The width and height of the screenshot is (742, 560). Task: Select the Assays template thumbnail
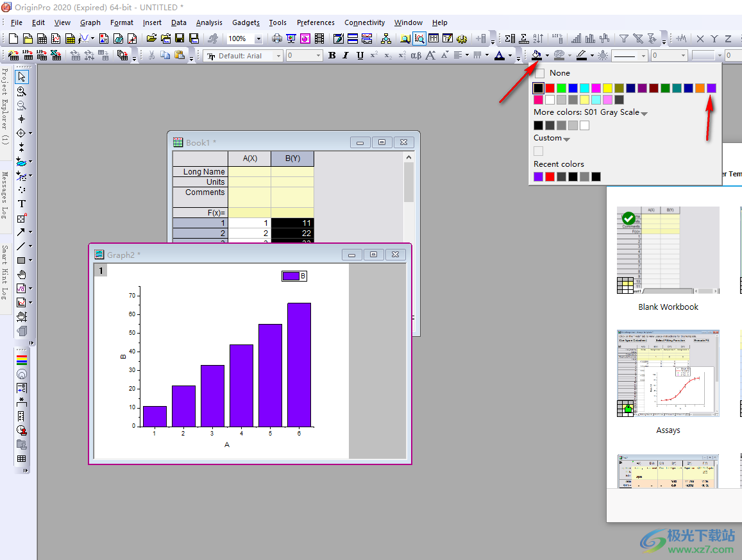pyautogui.click(x=668, y=373)
